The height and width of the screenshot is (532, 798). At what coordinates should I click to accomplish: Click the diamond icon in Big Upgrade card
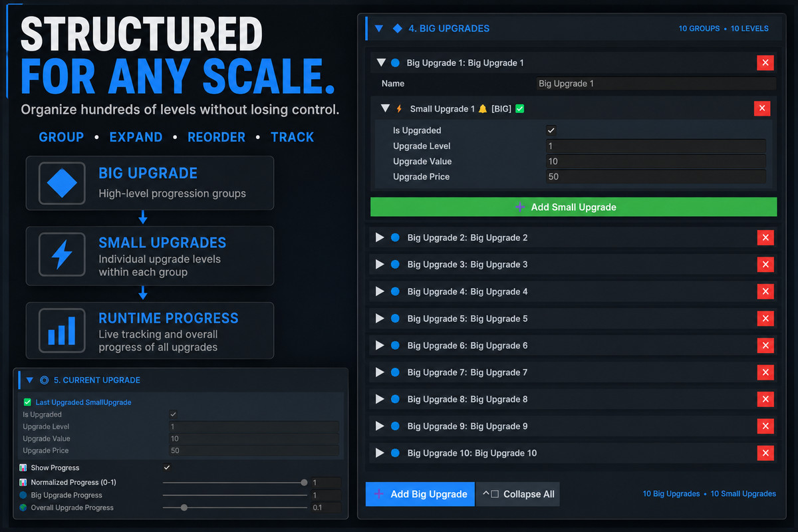click(62, 183)
